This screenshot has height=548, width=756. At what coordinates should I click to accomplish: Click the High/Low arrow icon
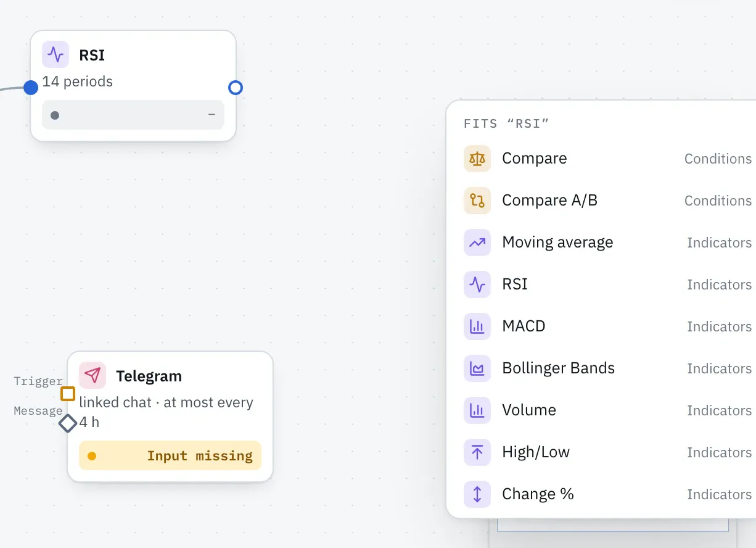point(477,452)
